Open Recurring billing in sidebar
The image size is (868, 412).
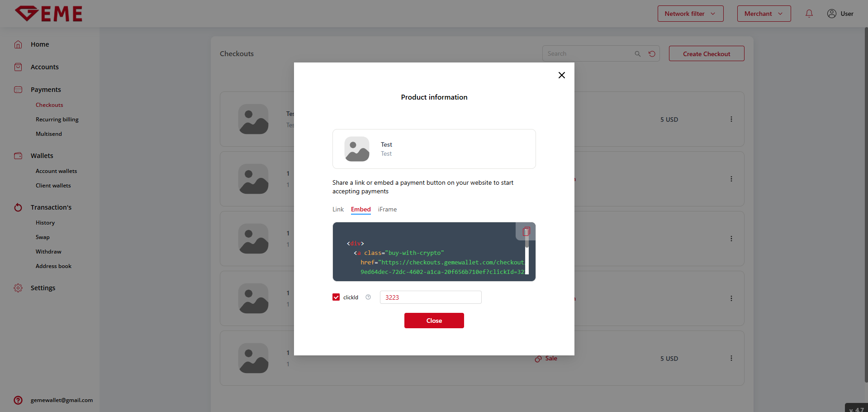tap(57, 120)
